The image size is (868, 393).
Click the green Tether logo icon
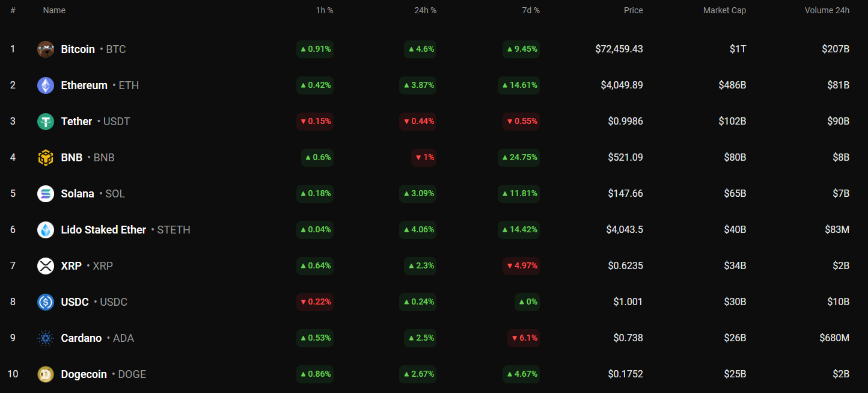pos(46,122)
